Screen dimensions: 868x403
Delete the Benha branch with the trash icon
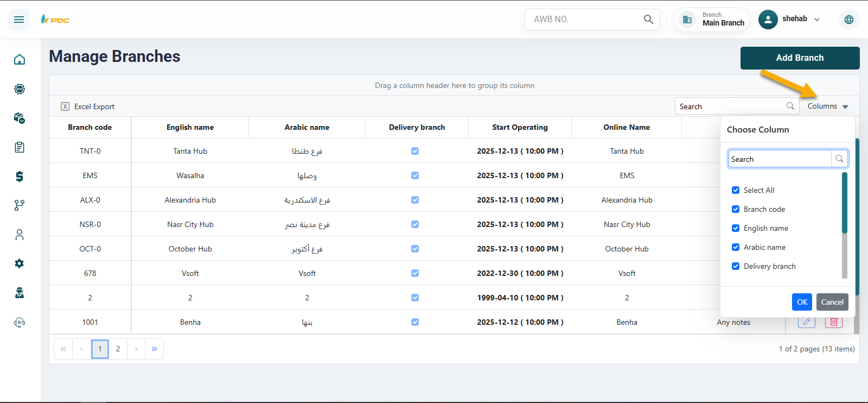tap(834, 322)
